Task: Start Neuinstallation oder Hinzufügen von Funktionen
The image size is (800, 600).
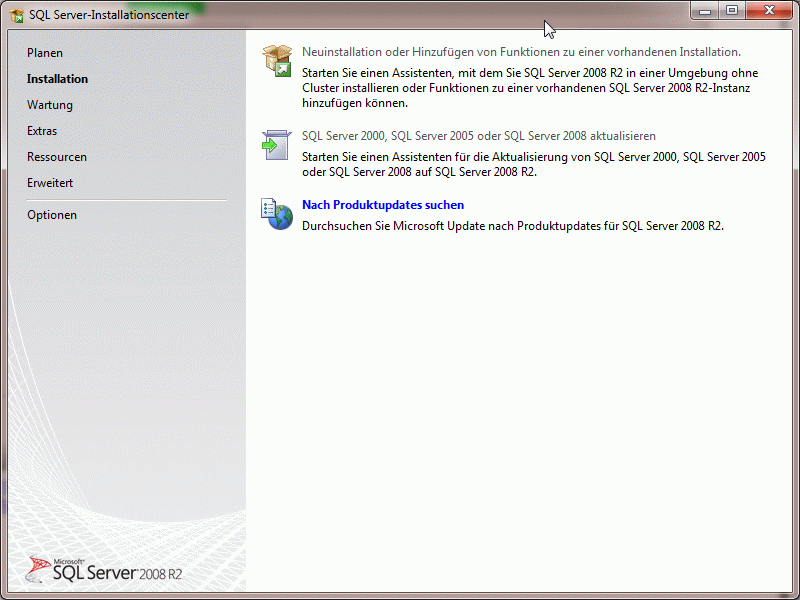Action: click(x=521, y=52)
